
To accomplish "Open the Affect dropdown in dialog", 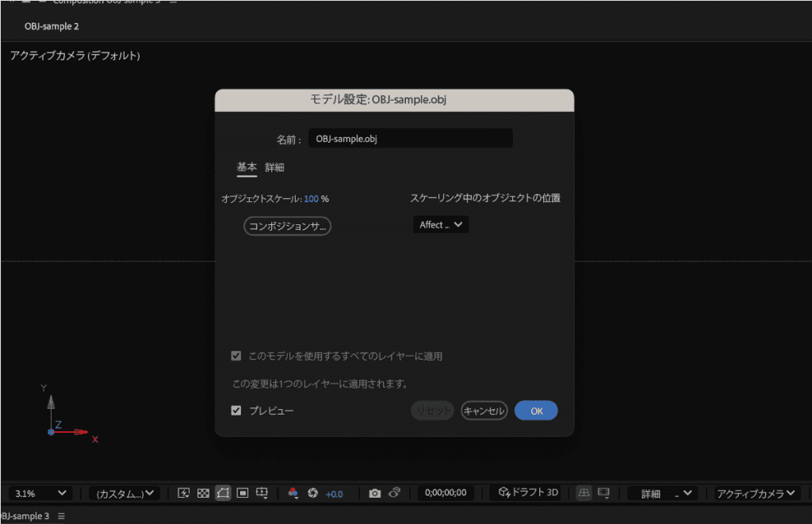I will click(441, 225).
